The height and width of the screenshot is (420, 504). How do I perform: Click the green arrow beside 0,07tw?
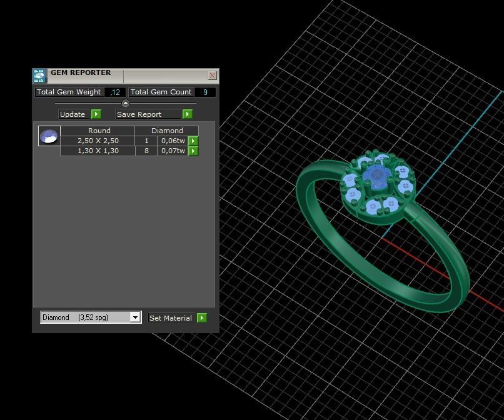[x=193, y=151]
